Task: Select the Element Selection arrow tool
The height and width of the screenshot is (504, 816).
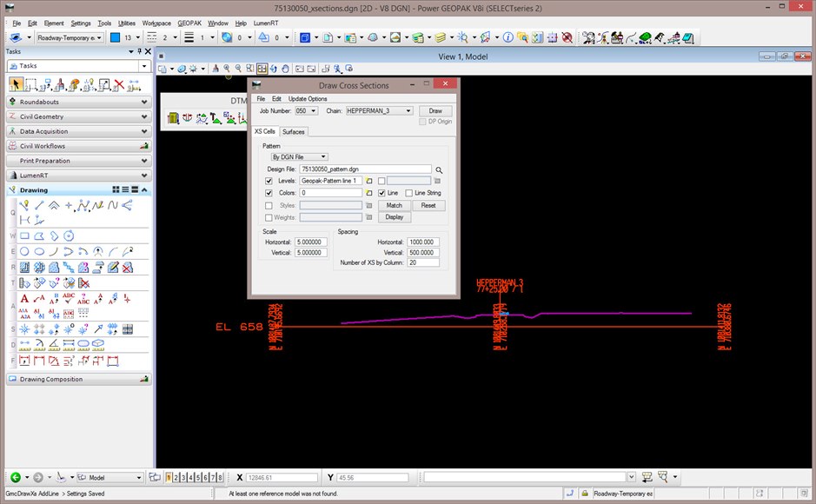Action: pos(15,84)
